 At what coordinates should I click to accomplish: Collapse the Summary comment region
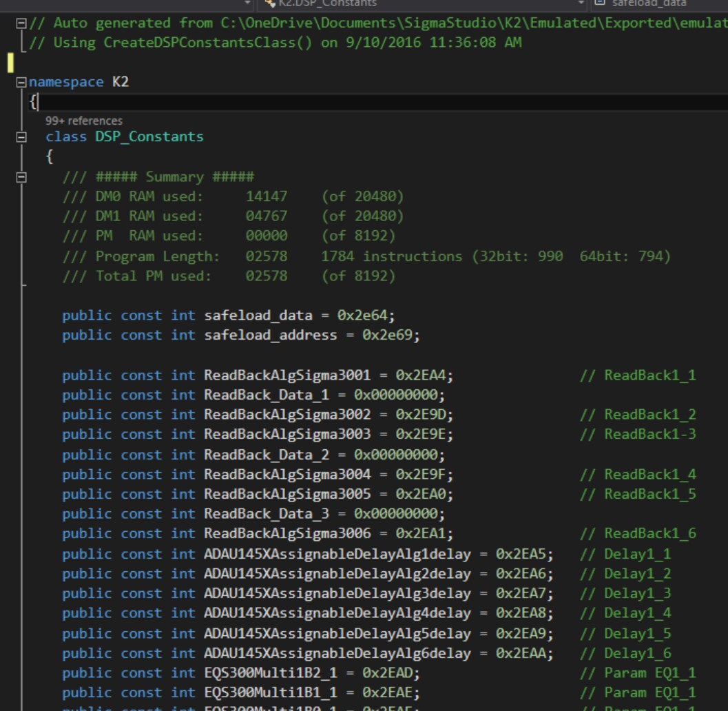tap(21, 177)
